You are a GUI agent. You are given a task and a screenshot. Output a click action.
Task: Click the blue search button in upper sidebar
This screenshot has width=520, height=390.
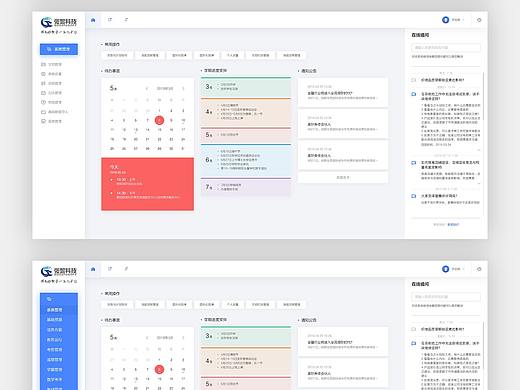[59, 49]
